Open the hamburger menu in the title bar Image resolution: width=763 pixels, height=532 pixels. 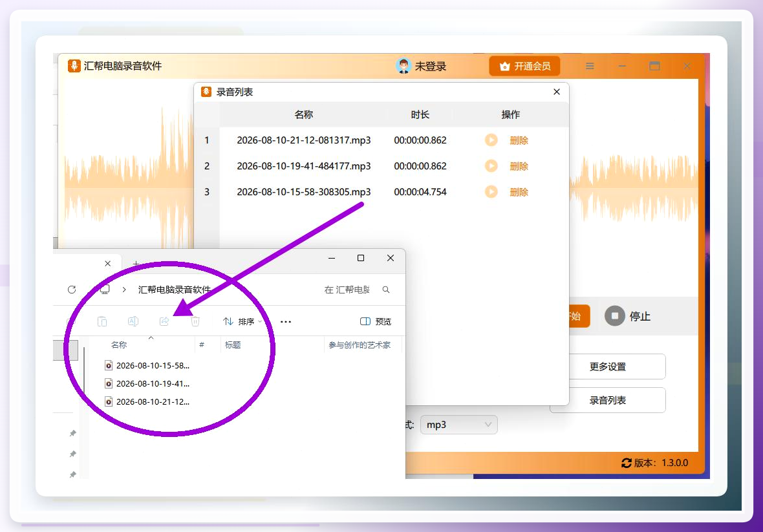point(590,66)
